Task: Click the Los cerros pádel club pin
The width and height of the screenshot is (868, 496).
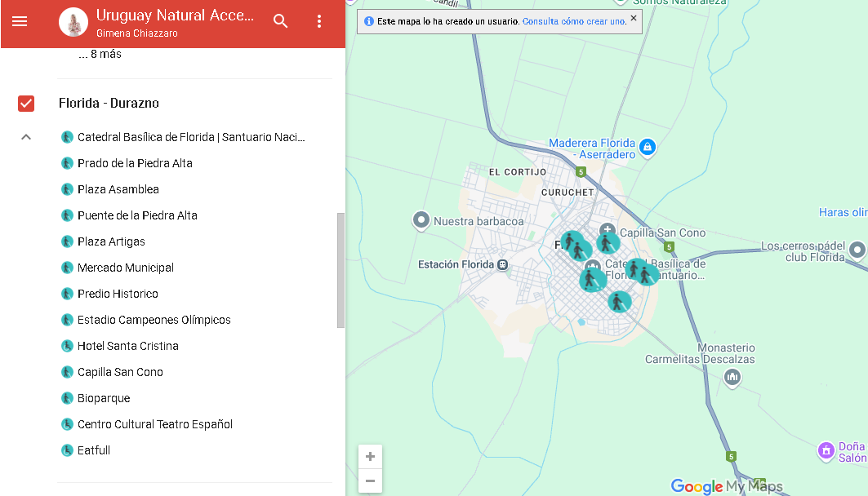Action: coord(857,250)
